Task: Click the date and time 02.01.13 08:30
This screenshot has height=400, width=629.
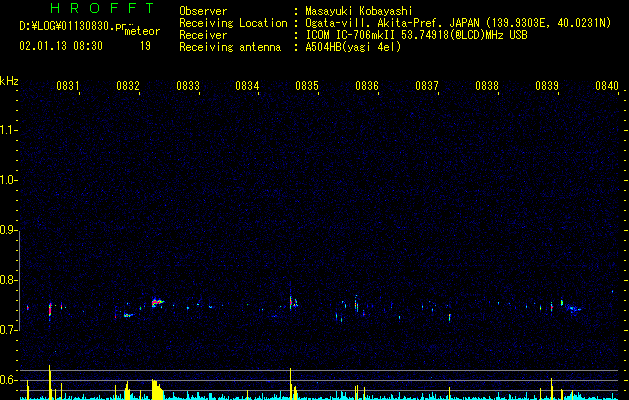Action: (x=61, y=46)
